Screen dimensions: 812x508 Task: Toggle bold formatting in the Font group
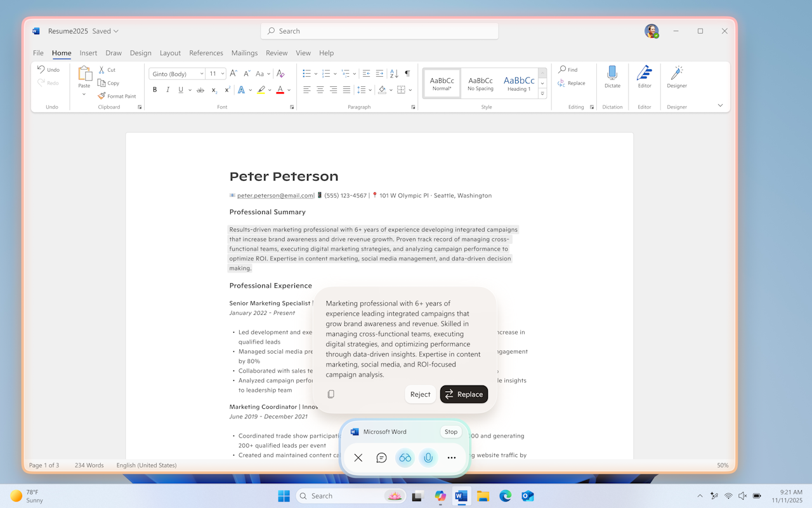pyautogui.click(x=155, y=90)
